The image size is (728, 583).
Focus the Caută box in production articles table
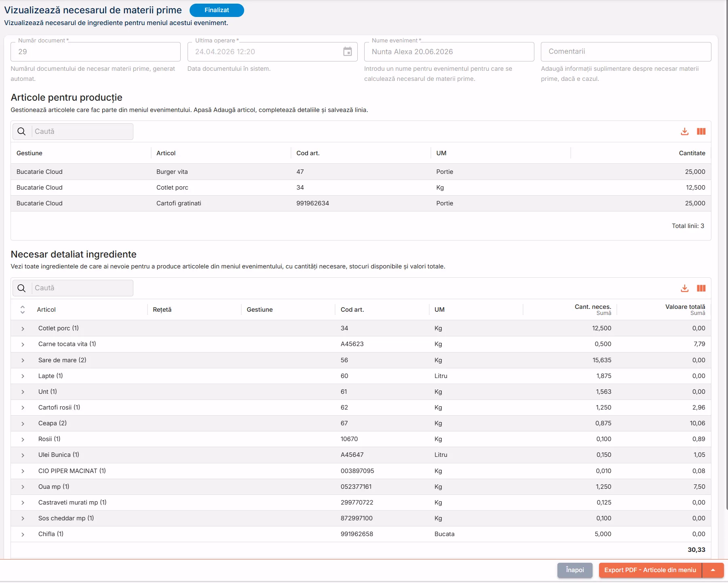(82, 131)
